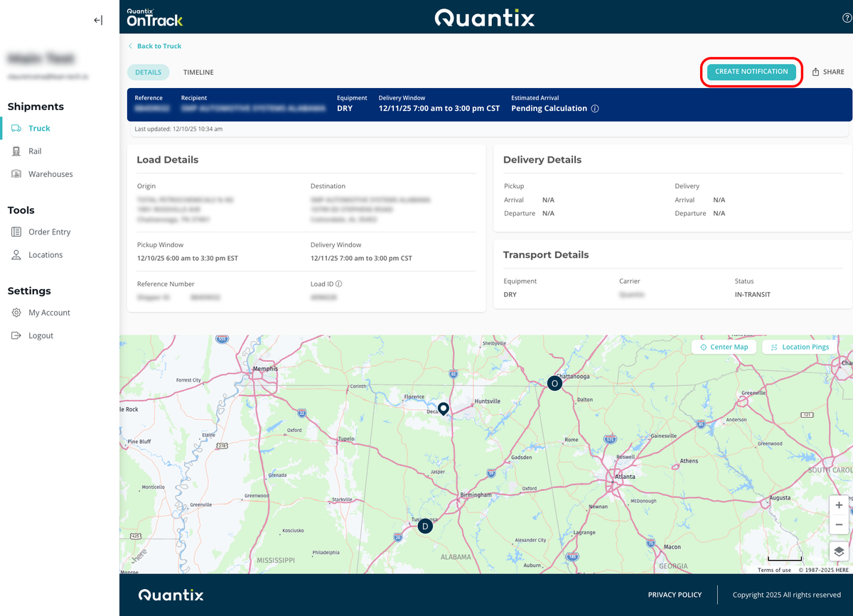Switch to the Timeline tab
The image size is (853, 616).
[198, 72]
